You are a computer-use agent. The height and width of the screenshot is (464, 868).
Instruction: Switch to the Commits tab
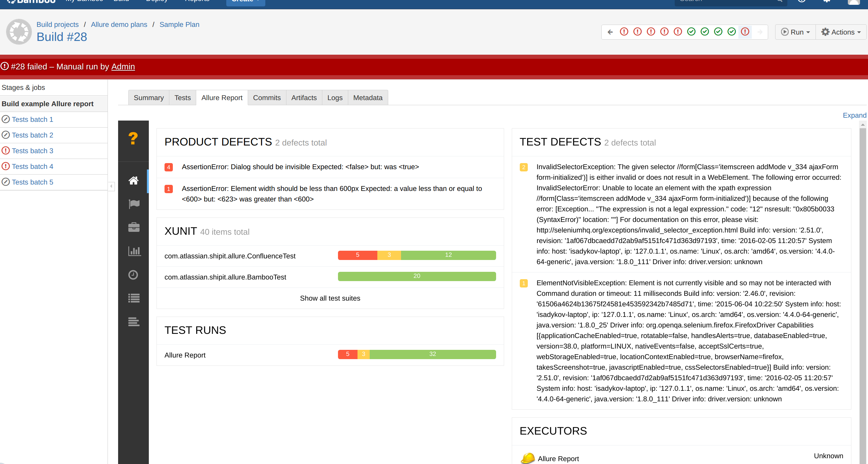[x=267, y=98]
